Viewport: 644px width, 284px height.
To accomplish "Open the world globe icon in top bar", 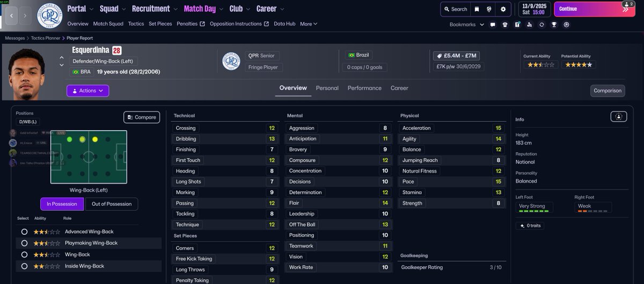I will 489,9.
